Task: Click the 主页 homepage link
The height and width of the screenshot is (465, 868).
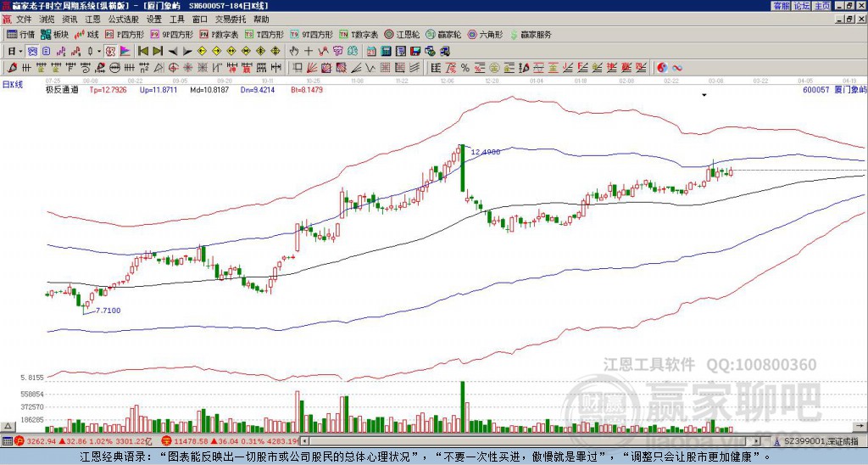Action: click(x=822, y=6)
